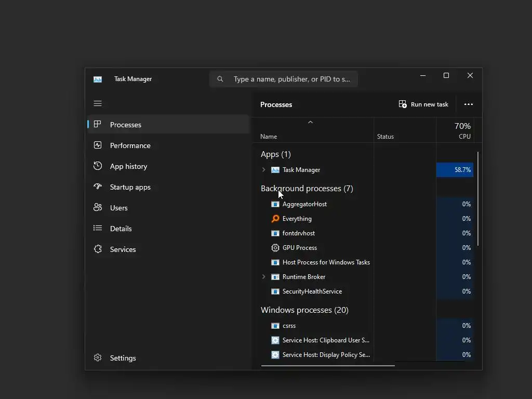Click the GPU Process chip icon

pyautogui.click(x=275, y=248)
